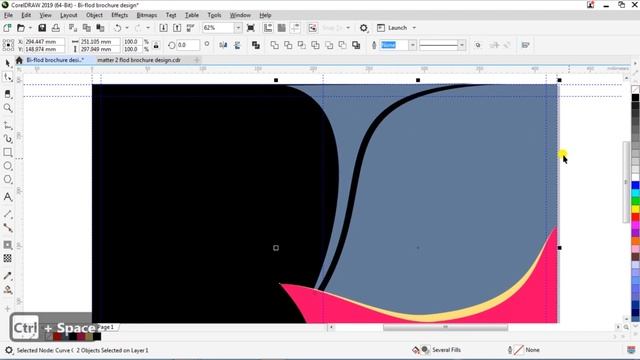Open the Layout menu
The height and width of the screenshot is (360, 640).
(x=68, y=15)
